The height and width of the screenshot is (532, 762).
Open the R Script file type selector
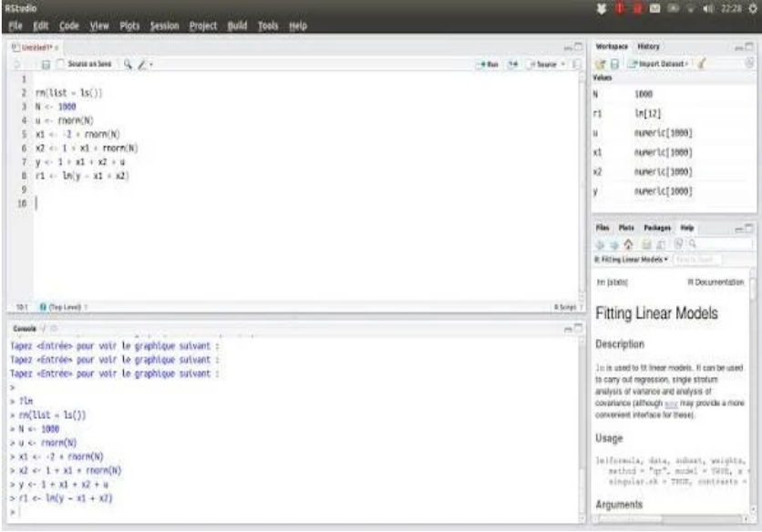pos(568,307)
